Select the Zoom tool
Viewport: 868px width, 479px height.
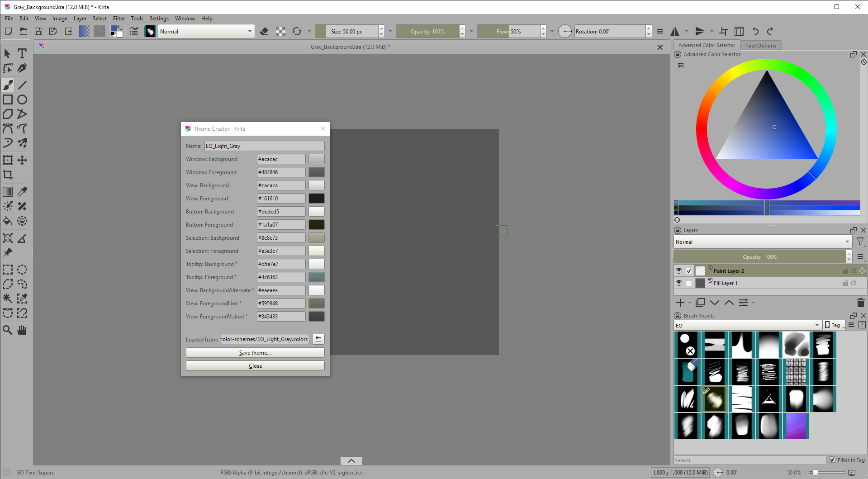[x=8, y=330]
